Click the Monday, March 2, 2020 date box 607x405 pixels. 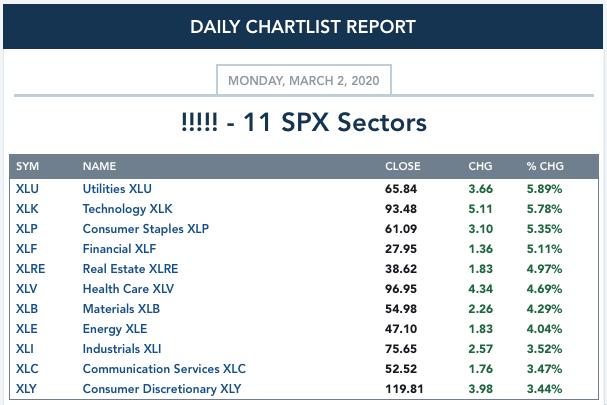tap(304, 81)
